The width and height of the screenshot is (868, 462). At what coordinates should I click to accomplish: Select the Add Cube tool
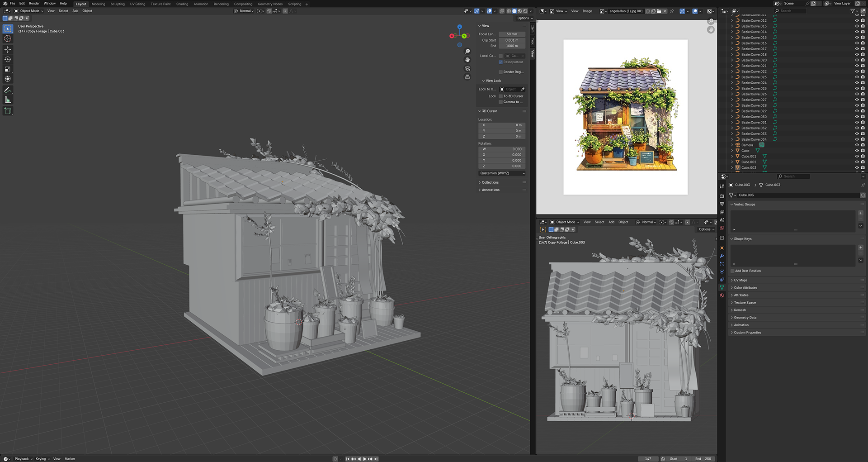8,111
